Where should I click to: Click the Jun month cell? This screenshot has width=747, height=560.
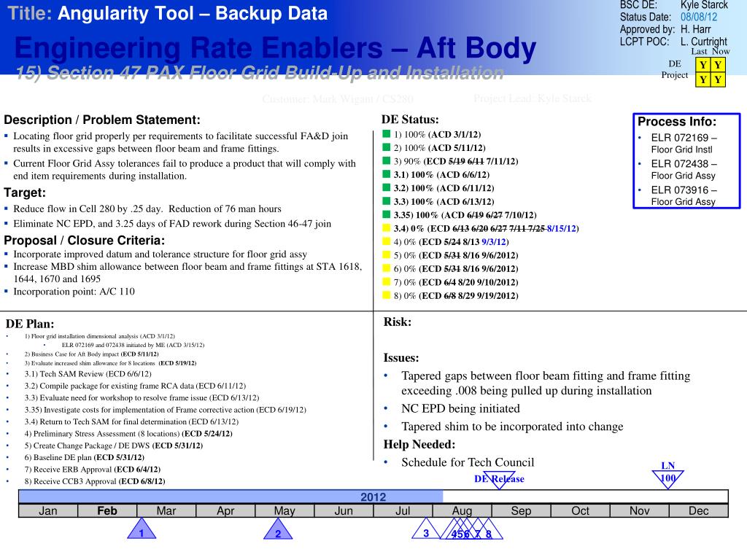pyautogui.click(x=344, y=511)
